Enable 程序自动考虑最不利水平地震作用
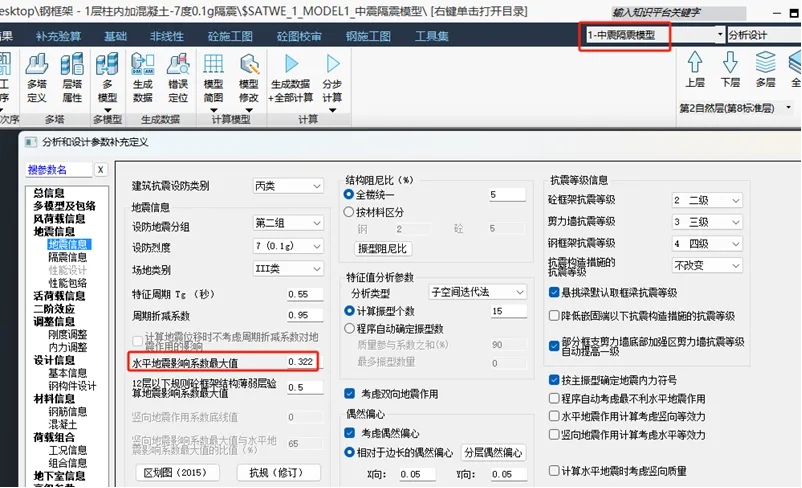The image size is (802, 488). click(554, 398)
